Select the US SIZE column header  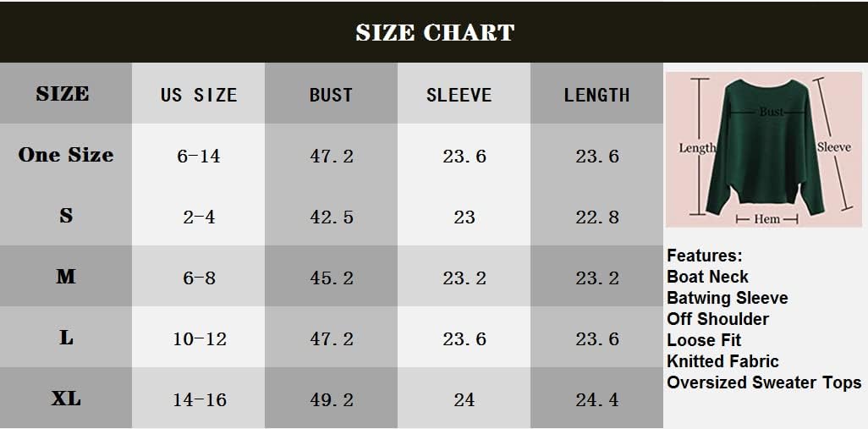(199, 95)
